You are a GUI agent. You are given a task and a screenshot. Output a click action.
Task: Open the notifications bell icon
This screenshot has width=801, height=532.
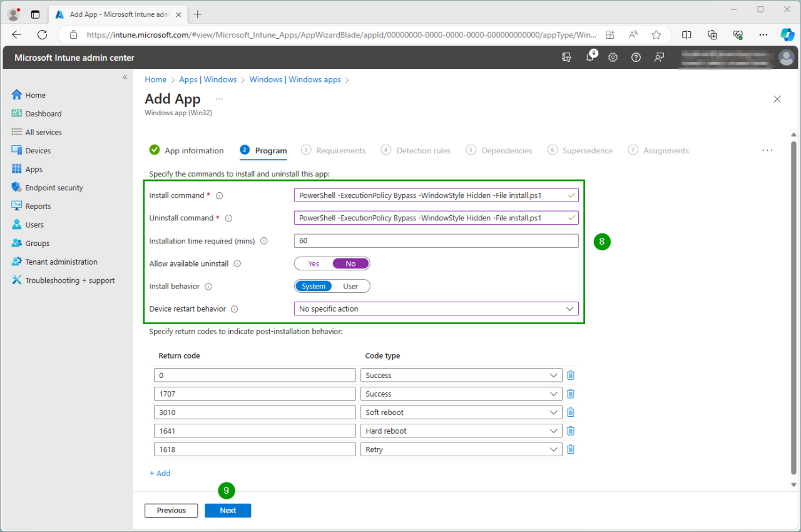589,58
